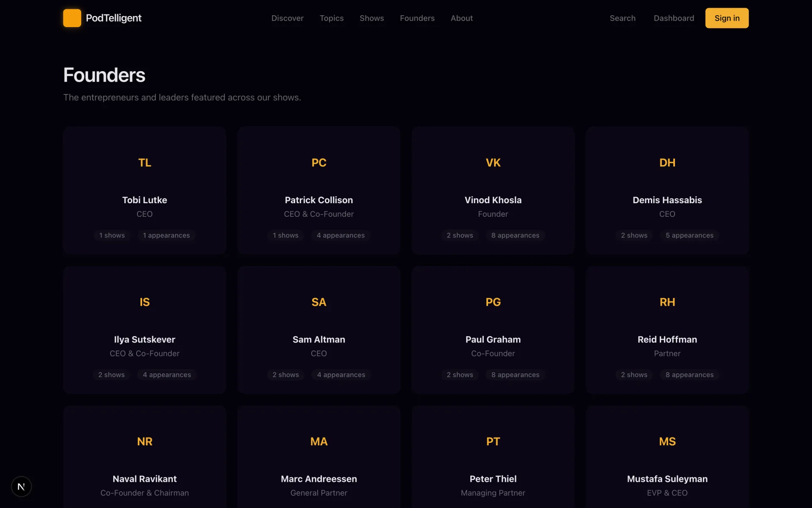812x508 pixels.
Task: Click the IS avatar initials
Action: click(145, 302)
